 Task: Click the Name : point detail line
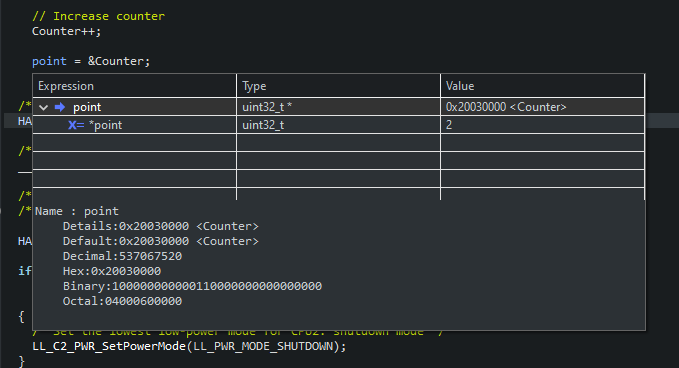click(77, 211)
